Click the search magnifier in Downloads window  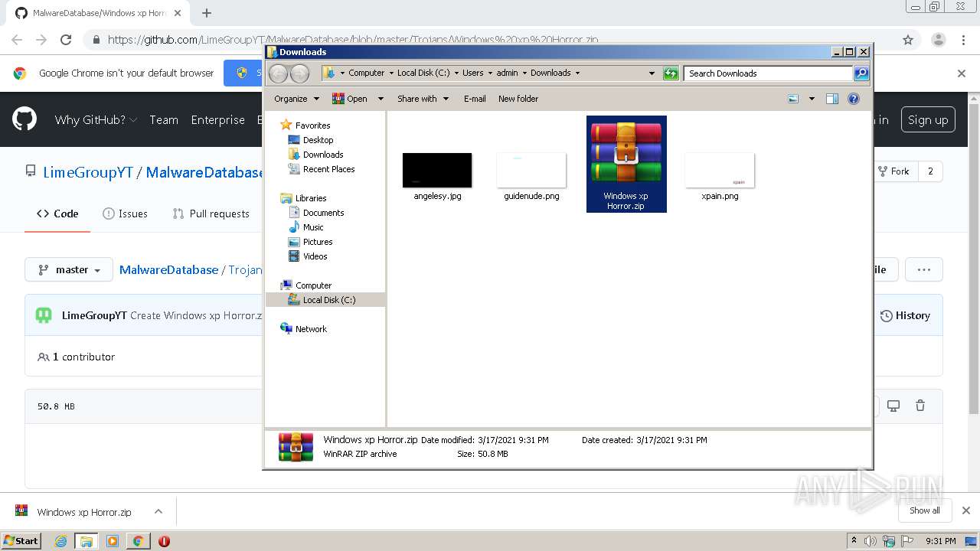point(861,73)
